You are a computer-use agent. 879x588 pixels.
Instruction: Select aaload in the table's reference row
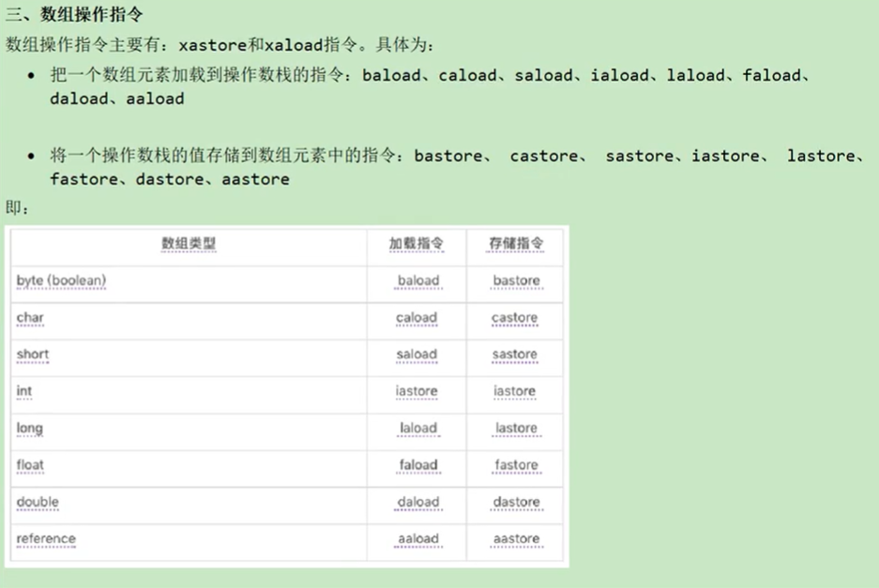(x=417, y=539)
